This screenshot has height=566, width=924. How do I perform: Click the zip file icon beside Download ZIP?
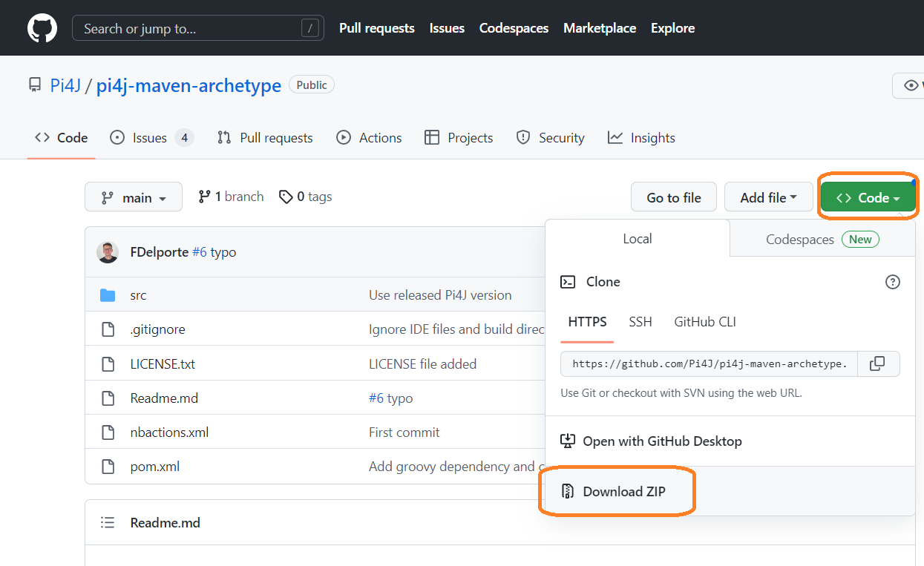[568, 491]
